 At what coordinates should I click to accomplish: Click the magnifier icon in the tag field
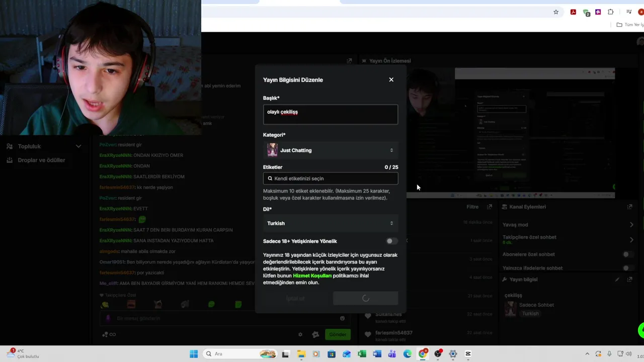tap(270, 178)
